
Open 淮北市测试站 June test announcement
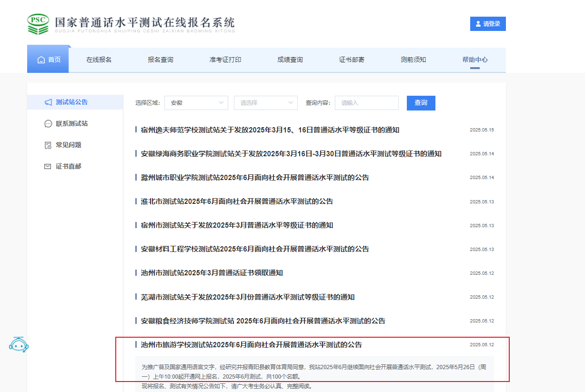pos(237,201)
